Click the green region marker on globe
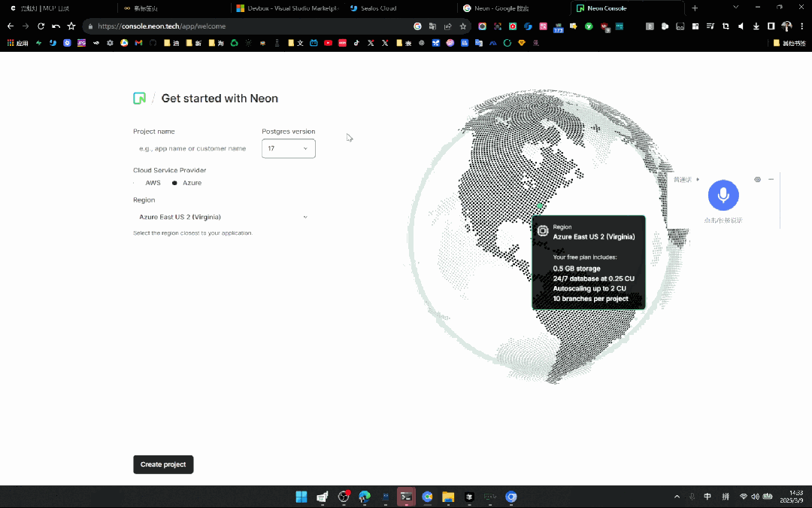The width and height of the screenshot is (812, 508). [x=540, y=205]
